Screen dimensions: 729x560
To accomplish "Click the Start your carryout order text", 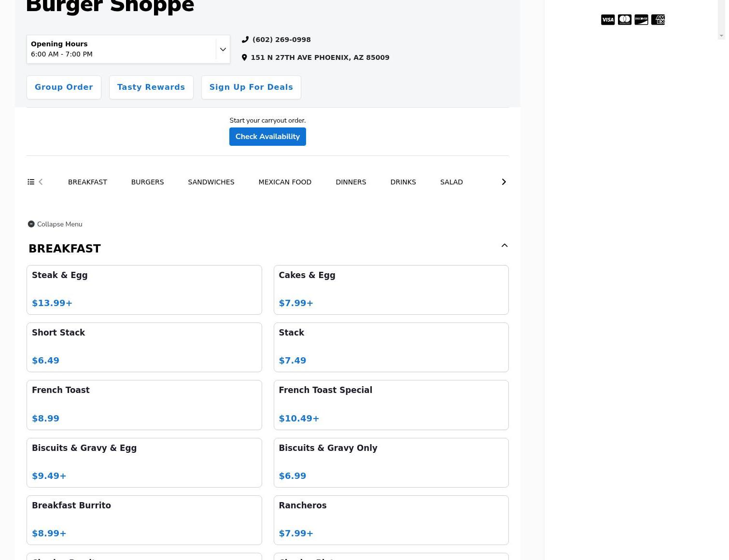I will (267, 120).
